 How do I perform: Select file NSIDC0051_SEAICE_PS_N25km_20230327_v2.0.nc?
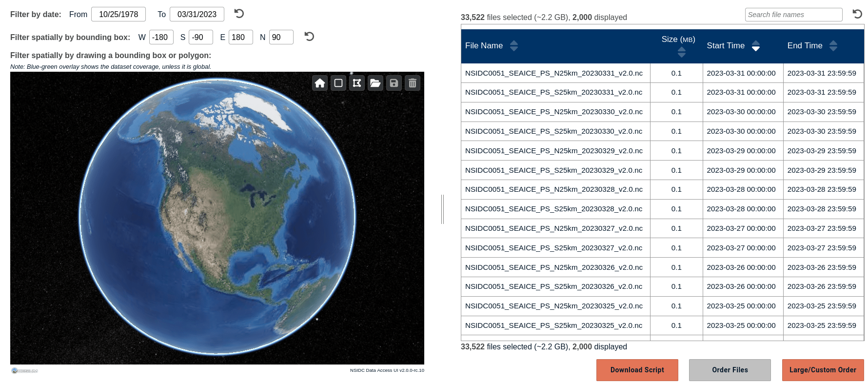(554, 228)
